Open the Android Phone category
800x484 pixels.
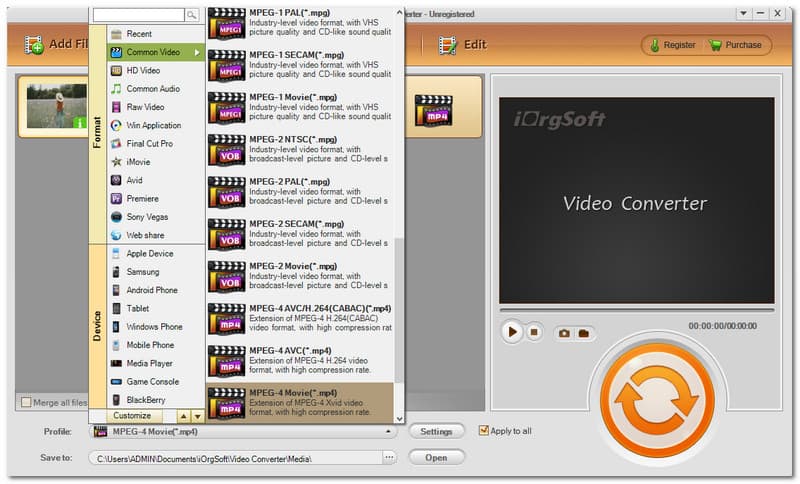coord(156,290)
